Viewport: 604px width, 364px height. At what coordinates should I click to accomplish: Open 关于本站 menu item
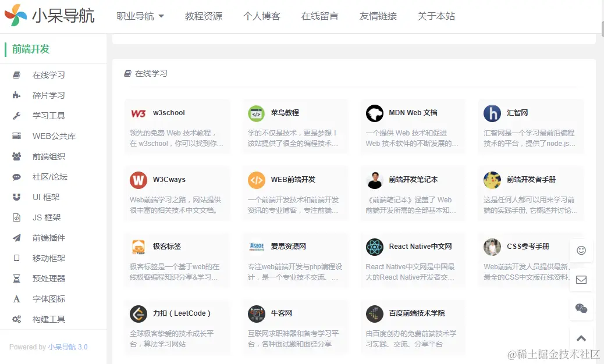[436, 16]
